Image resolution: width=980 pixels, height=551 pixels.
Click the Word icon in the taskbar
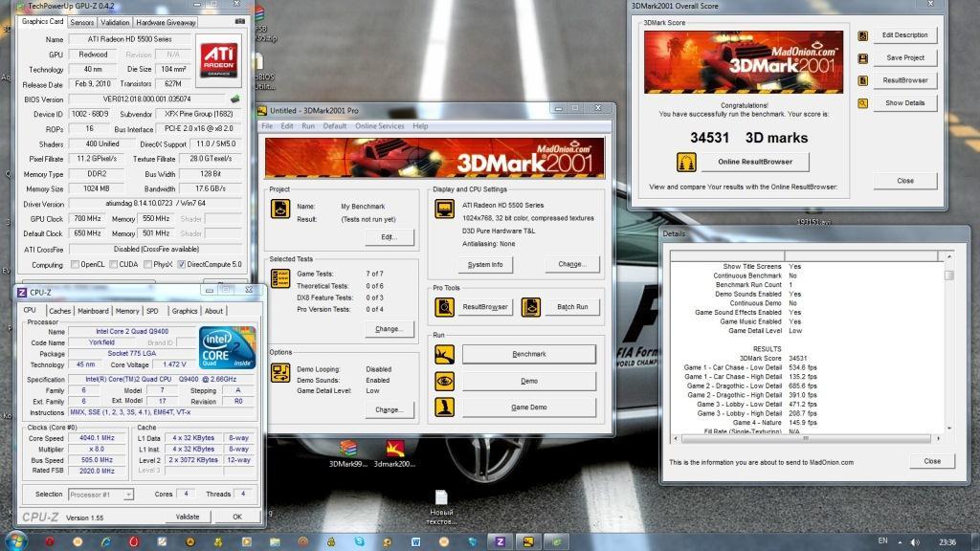415,541
